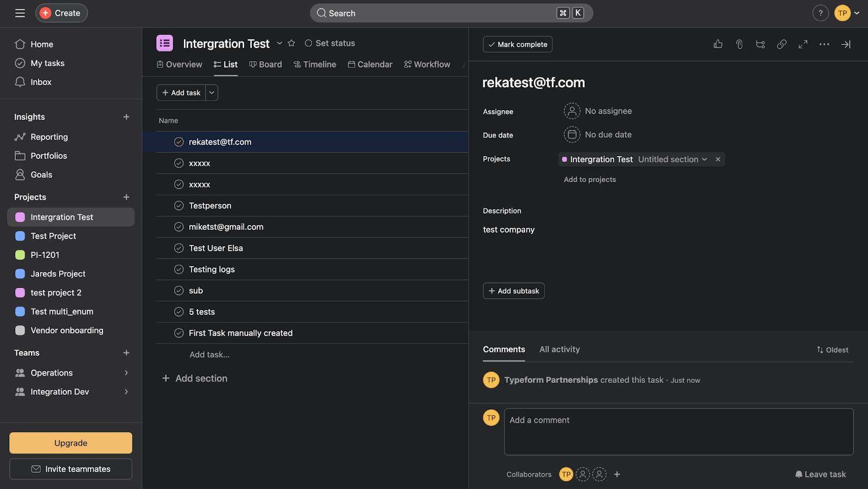Click the Add a comment field
Image resolution: width=868 pixels, height=489 pixels.
pyautogui.click(x=678, y=432)
